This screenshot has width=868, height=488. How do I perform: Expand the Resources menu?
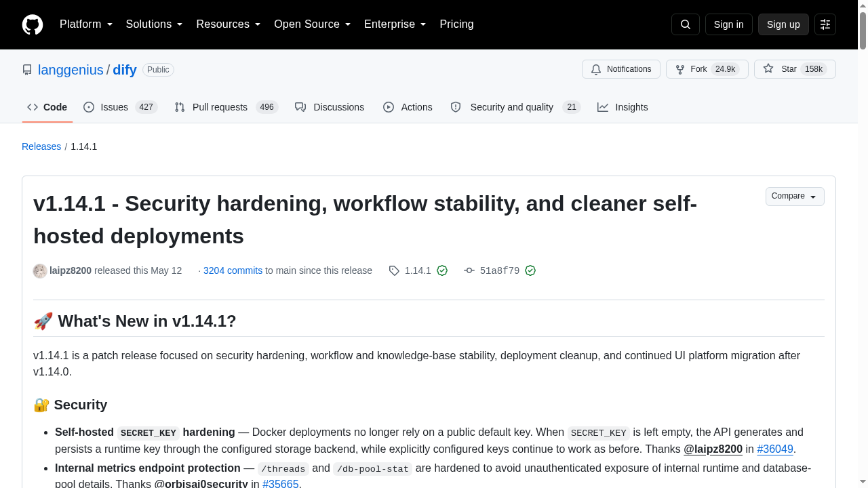pyautogui.click(x=229, y=24)
